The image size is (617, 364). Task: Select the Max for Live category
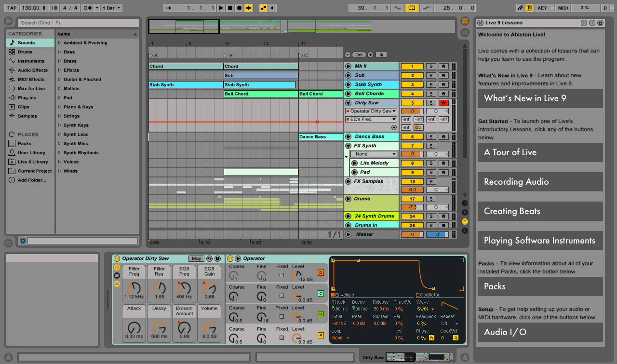pyautogui.click(x=30, y=89)
